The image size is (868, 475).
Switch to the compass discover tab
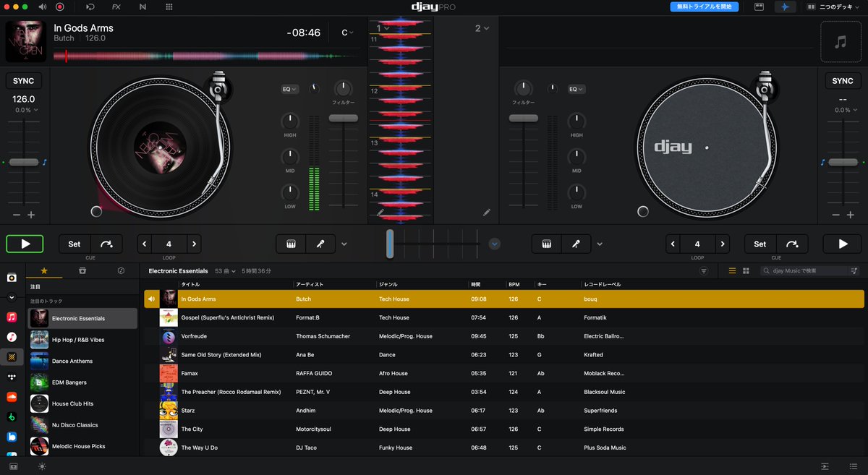[121, 270]
